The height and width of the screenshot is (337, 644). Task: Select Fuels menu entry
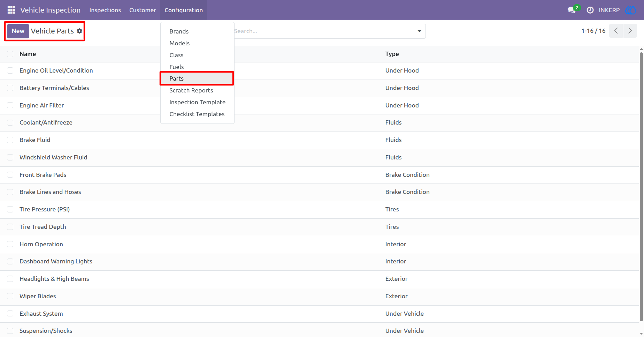(197, 67)
